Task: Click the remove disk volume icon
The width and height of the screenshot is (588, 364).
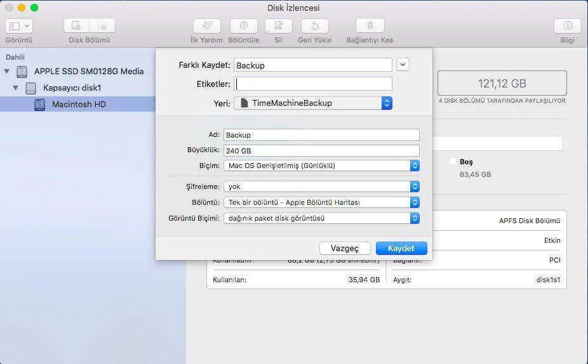Action: pos(102,26)
